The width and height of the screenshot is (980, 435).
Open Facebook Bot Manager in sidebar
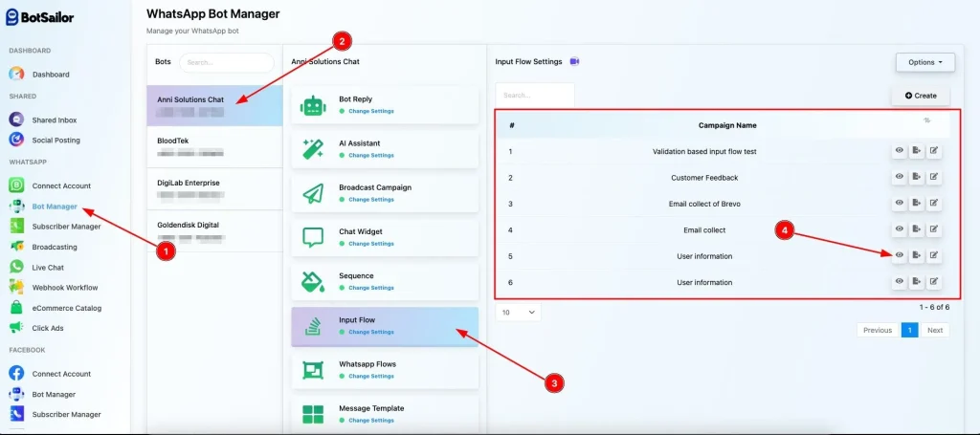(54, 395)
